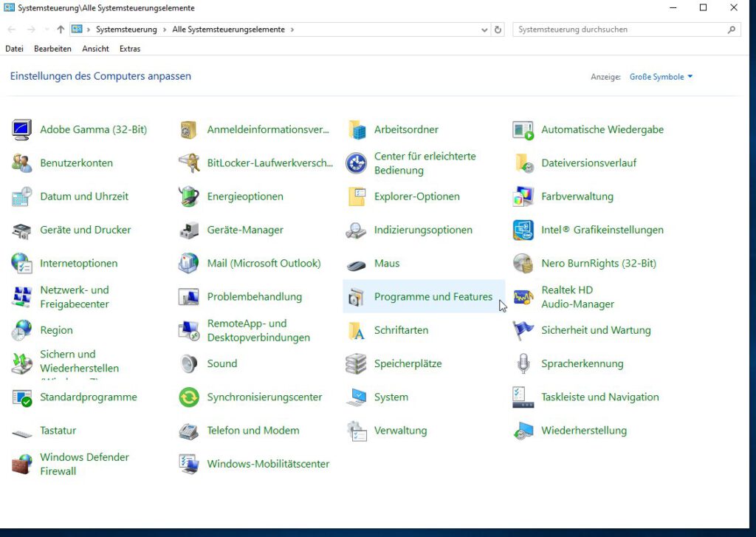Click the Windows Defender Firewall brick icon
Screen dimensions: 756x537
[x=21, y=464]
